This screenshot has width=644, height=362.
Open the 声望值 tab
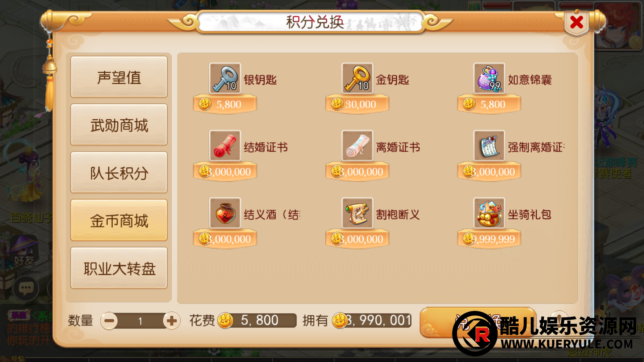coord(119,77)
